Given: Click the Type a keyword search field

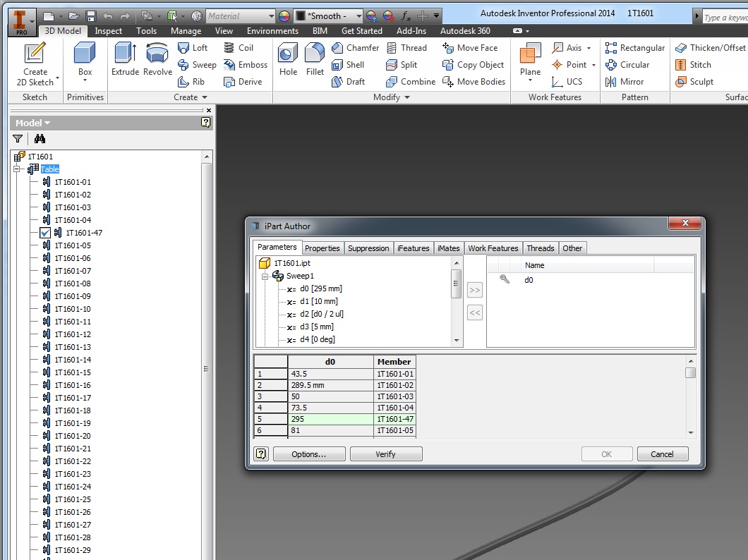Looking at the screenshot, I should coord(725,18).
